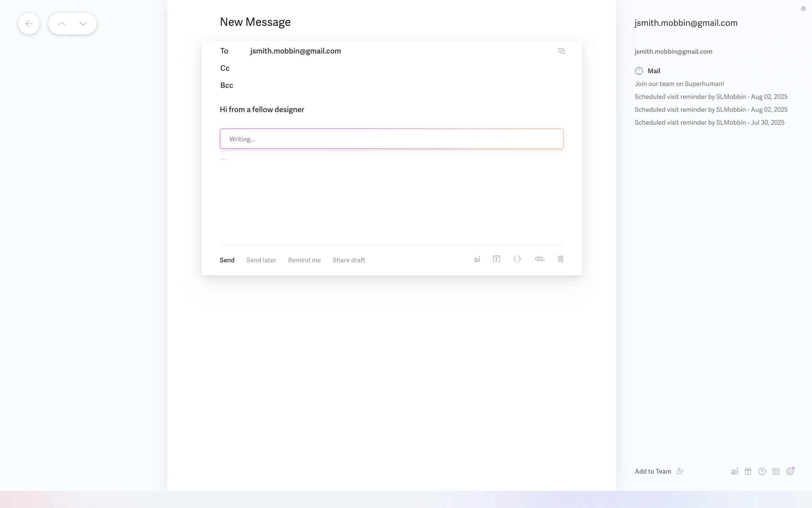
Task: Open settings gear icon
Action: pyautogui.click(x=790, y=472)
